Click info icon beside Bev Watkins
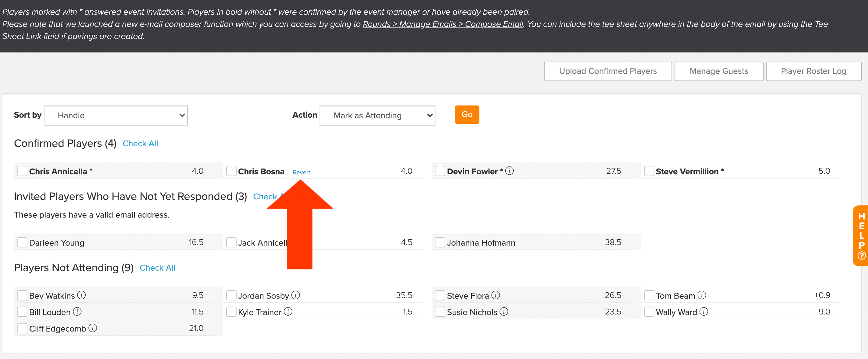 (81, 295)
